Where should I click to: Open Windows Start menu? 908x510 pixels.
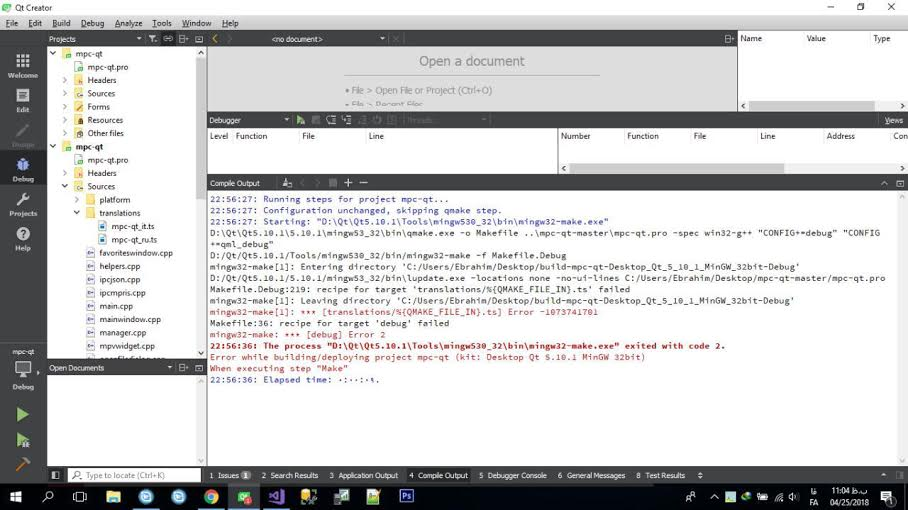(x=16, y=497)
